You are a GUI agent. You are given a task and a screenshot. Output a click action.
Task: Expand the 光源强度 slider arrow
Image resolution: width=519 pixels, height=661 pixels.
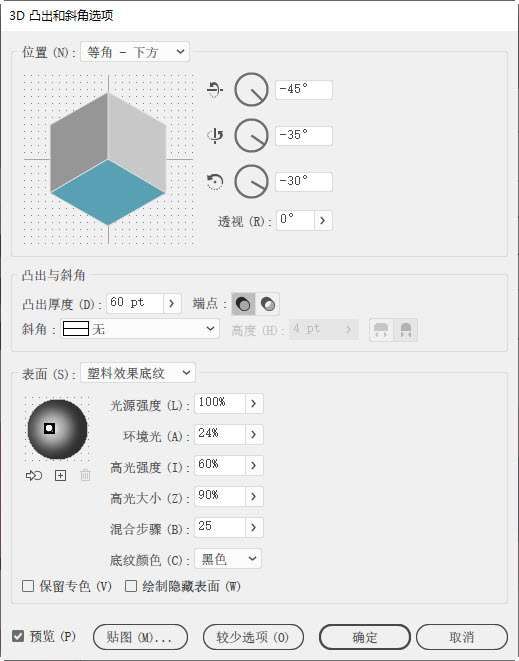point(254,403)
